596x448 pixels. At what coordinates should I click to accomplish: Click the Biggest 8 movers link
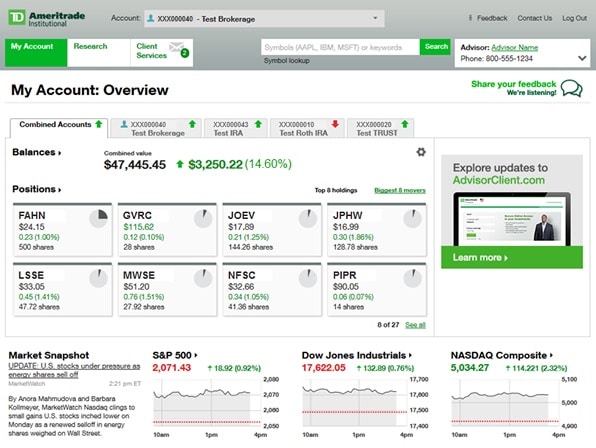click(400, 190)
